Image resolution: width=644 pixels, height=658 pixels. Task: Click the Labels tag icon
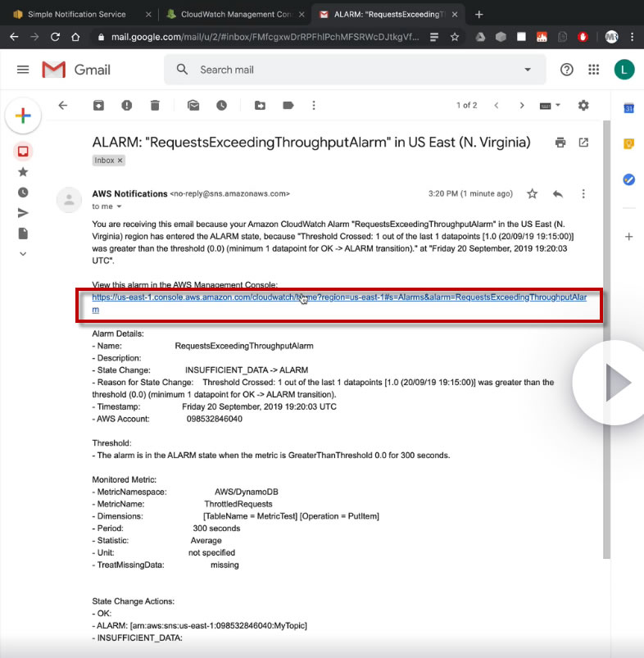pyautogui.click(x=288, y=106)
